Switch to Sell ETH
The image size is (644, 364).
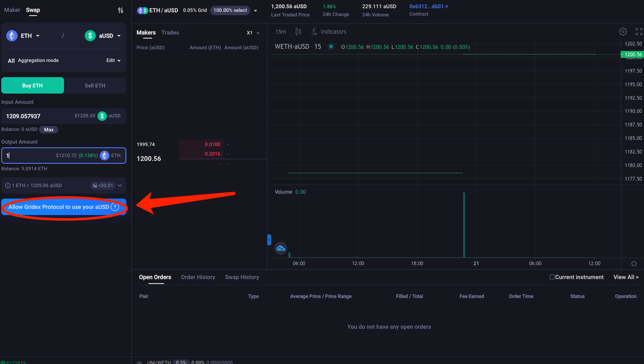click(95, 85)
